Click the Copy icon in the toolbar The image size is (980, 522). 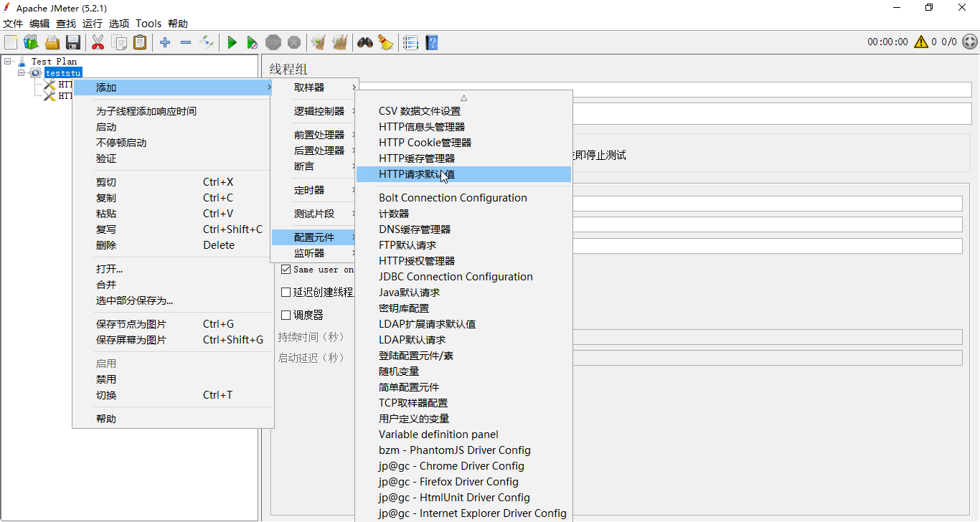[x=119, y=42]
